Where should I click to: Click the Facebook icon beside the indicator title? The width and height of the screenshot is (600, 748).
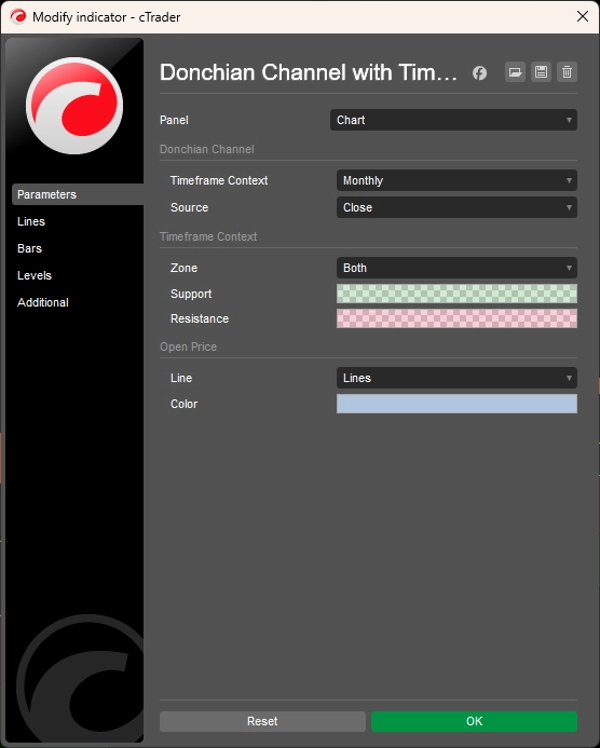pos(480,73)
